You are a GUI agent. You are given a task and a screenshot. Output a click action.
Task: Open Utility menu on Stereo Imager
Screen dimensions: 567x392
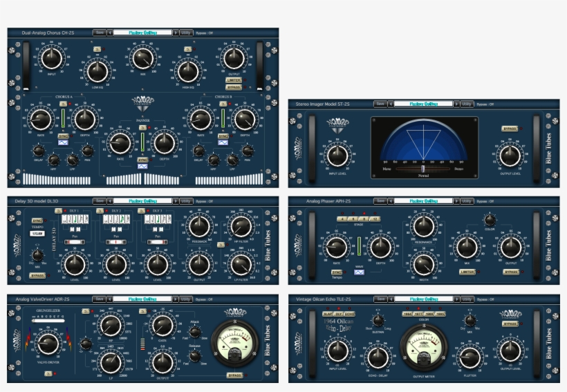[467, 104]
